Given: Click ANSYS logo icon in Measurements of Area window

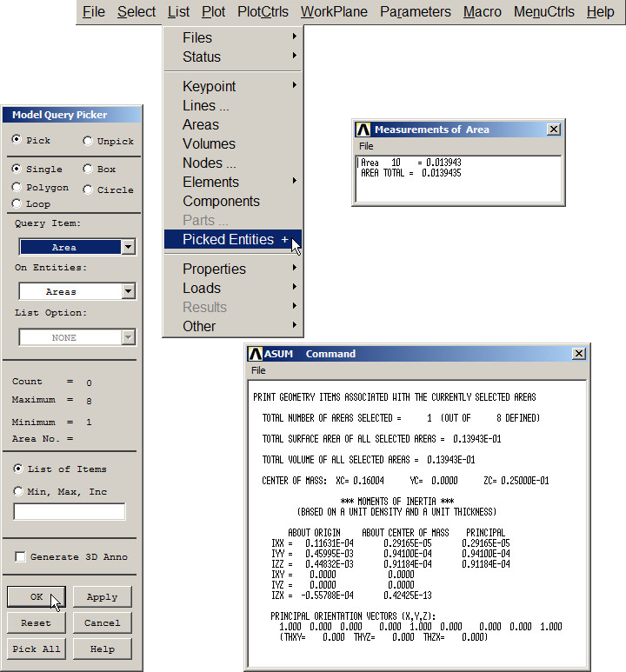Looking at the screenshot, I should point(364,130).
